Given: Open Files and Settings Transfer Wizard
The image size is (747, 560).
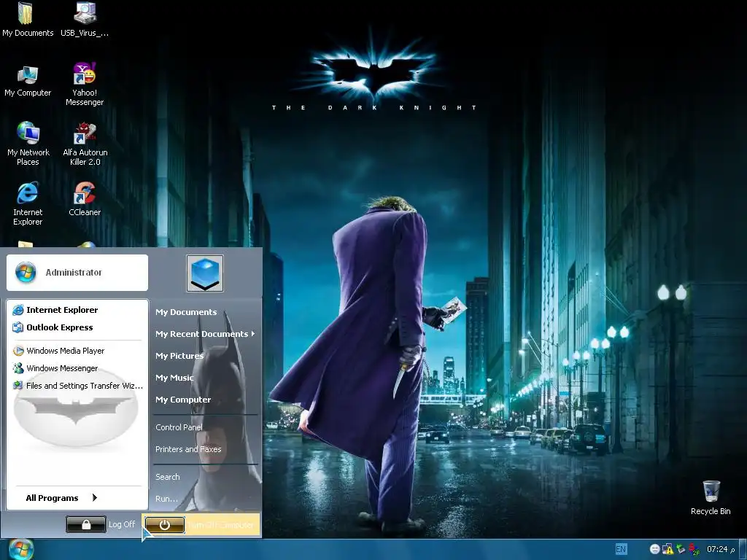Looking at the screenshot, I should [77, 386].
